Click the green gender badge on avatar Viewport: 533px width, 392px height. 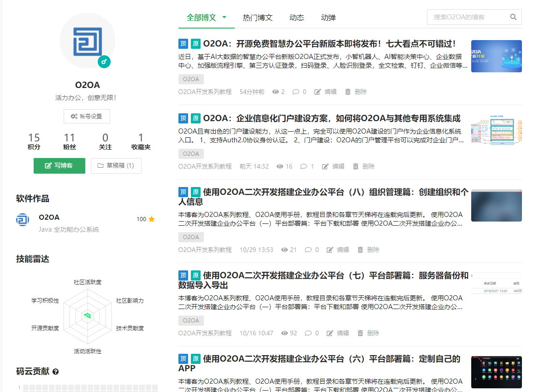coord(104,62)
